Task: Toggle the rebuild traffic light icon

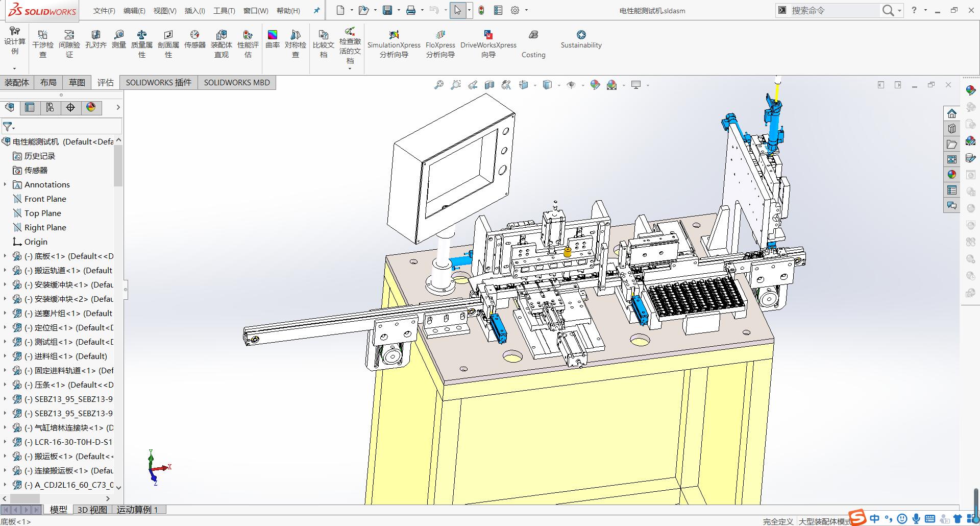Action: tap(481, 10)
